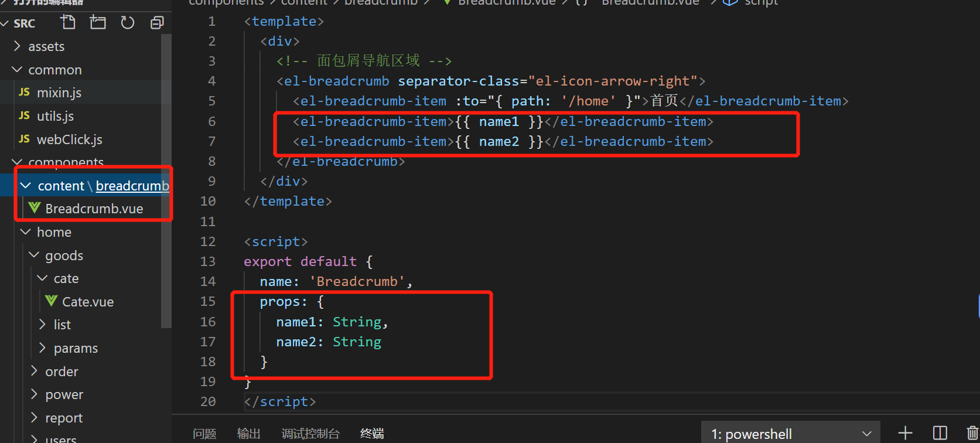Image resolution: width=980 pixels, height=443 pixels.
Task: Refresh the explorer tree
Action: pos(127,23)
